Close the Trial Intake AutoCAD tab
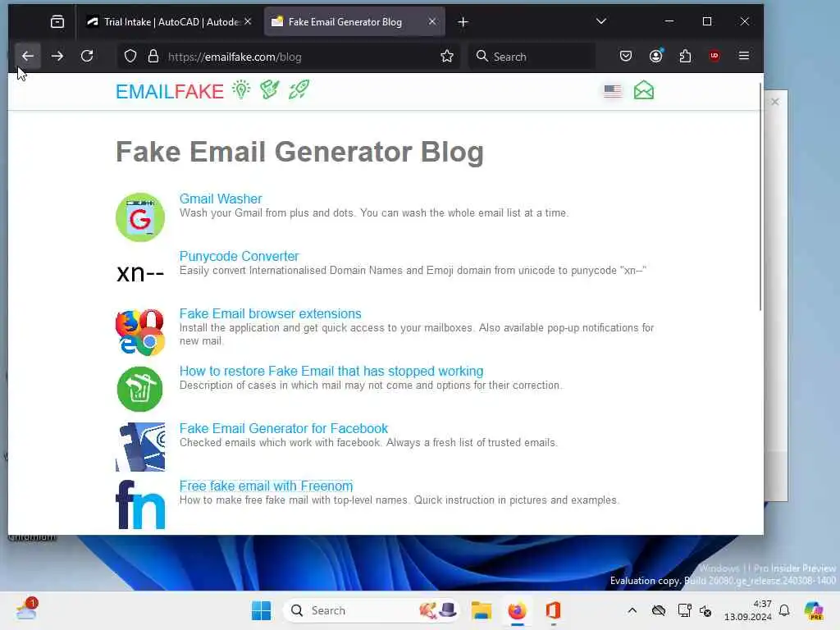Screen dimensions: 840x630 pyautogui.click(x=248, y=22)
